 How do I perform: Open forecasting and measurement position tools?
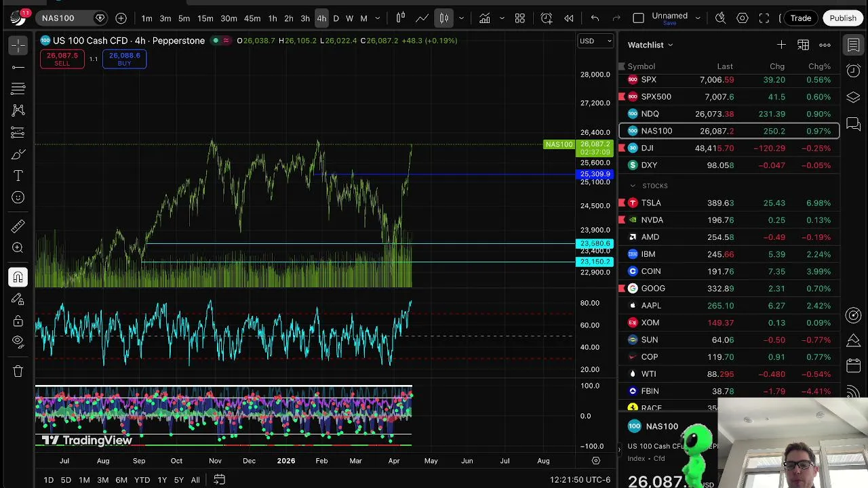coord(18,131)
